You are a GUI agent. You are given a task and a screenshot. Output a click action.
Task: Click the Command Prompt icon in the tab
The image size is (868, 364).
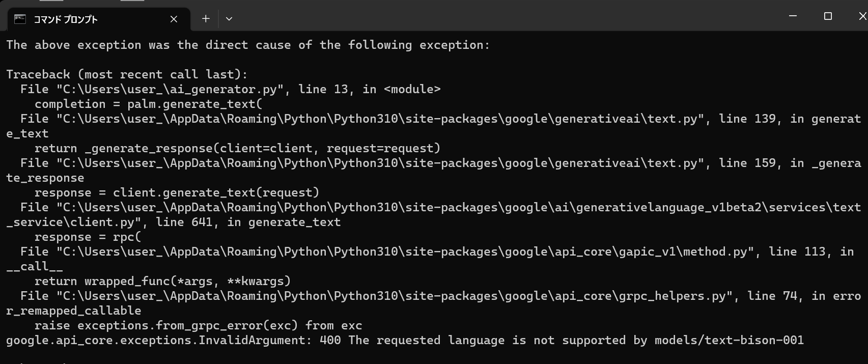pos(20,19)
